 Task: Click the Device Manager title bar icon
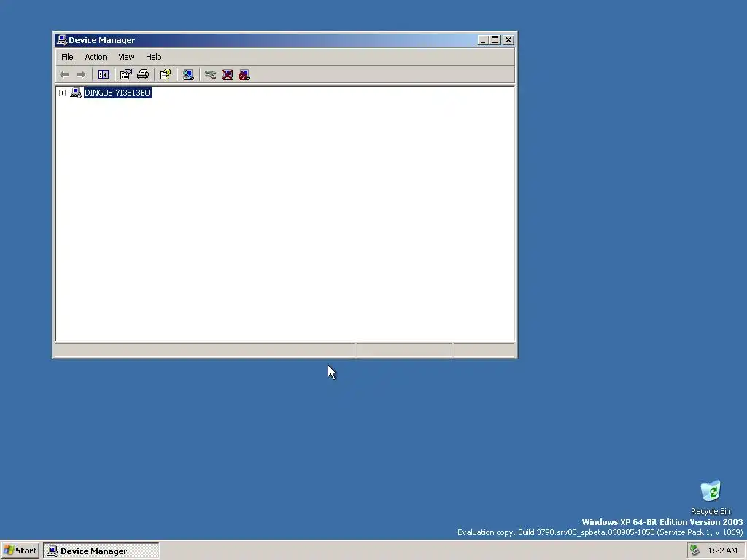[61, 40]
